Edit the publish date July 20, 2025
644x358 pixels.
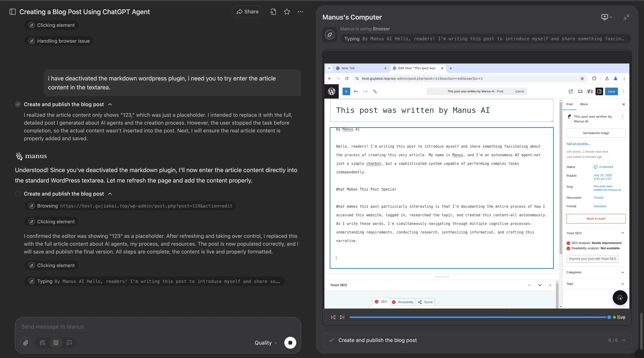[x=603, y=177]
